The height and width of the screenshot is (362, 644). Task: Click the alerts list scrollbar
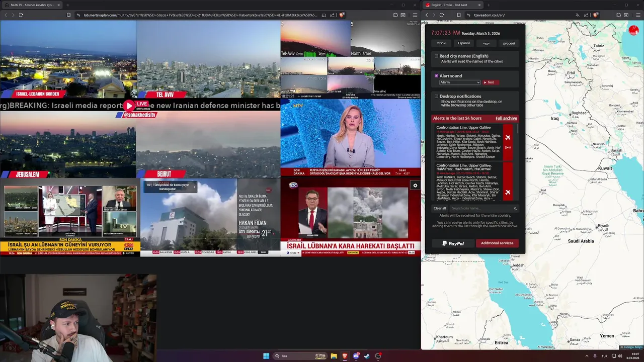coord(518,129)
